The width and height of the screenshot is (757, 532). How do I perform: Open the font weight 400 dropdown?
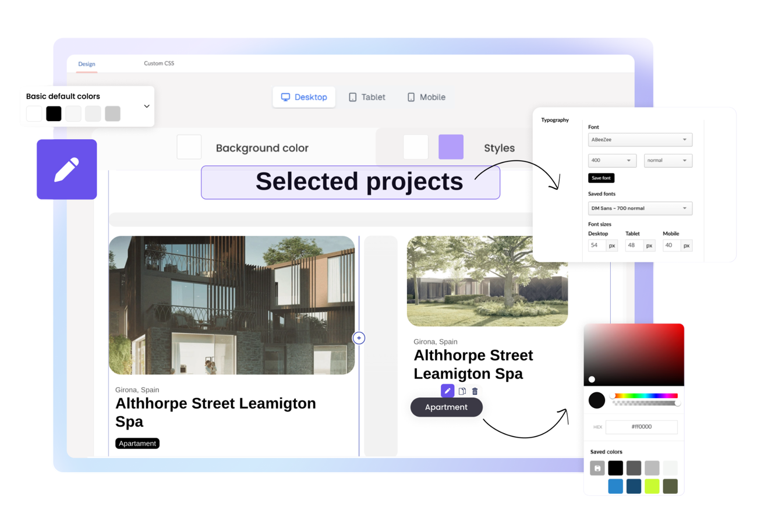pyautogui.click(x=612, y=160)
